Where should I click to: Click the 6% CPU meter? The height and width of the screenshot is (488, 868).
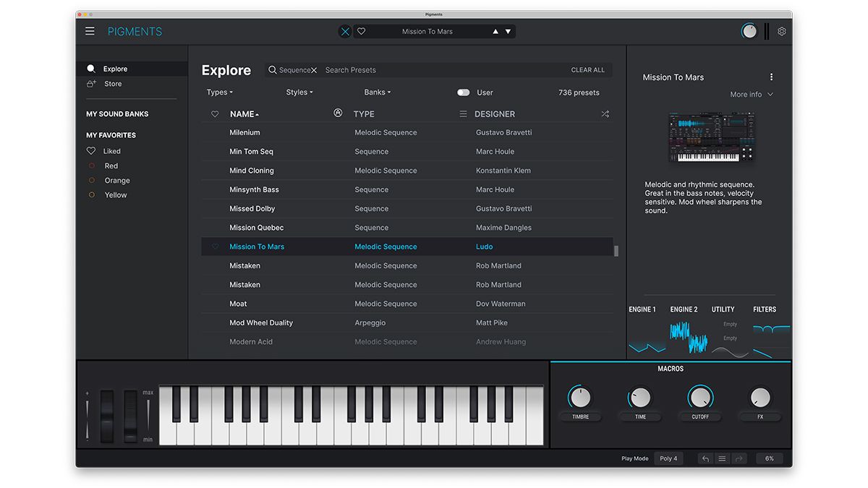770,458
